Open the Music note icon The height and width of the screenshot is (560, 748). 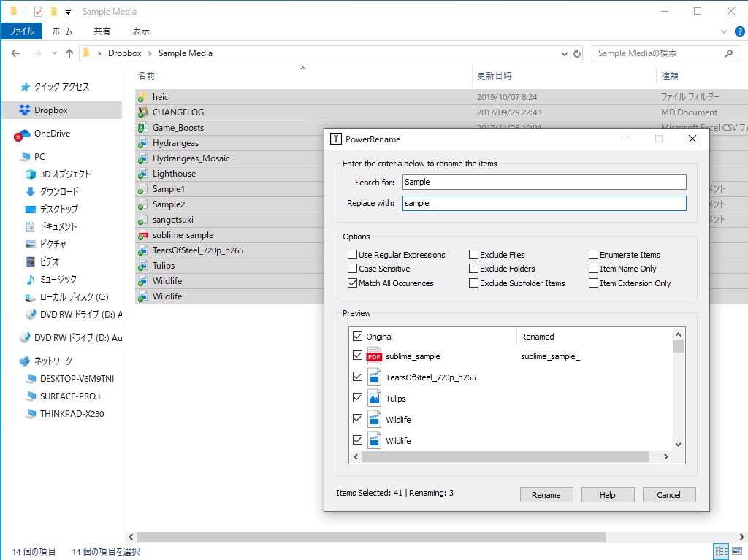coord(31,279)
